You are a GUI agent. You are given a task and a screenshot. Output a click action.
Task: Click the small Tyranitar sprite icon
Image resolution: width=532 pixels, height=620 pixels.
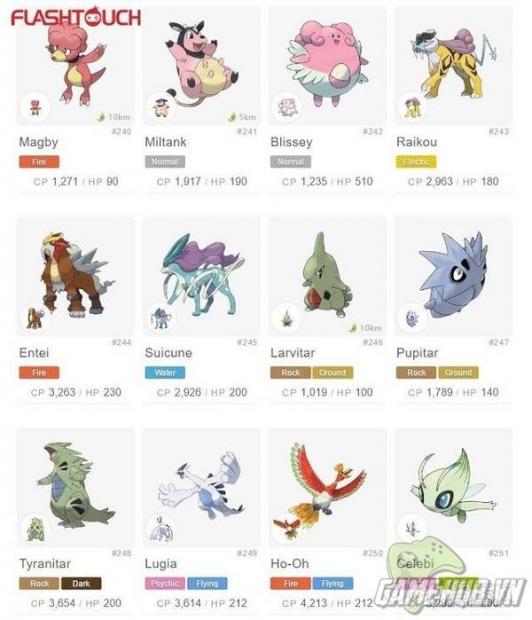[x=35, y=529]
